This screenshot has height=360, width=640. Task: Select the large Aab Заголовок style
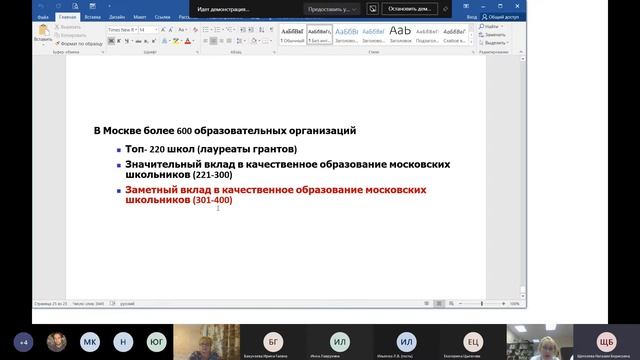click(x=400, y=35)
